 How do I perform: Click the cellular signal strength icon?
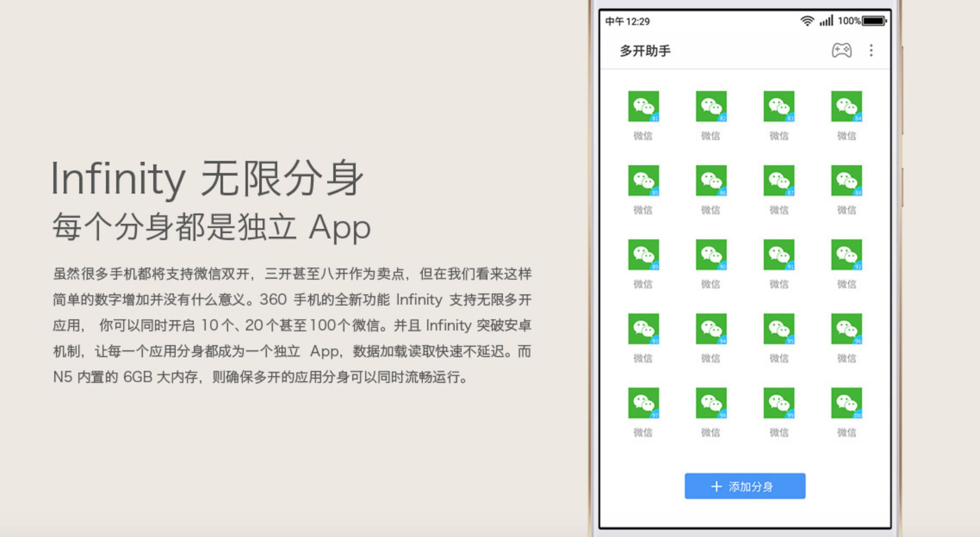click(x=825, y=21)
